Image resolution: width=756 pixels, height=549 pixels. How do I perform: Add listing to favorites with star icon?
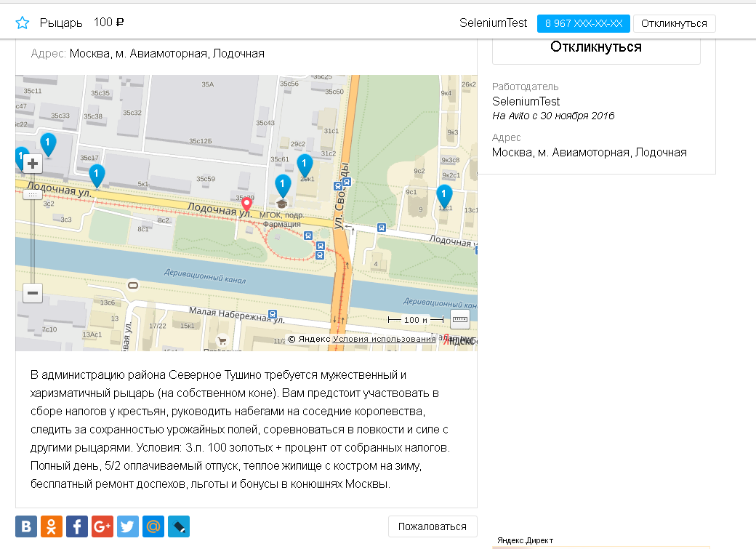click(x=23, y=23)
